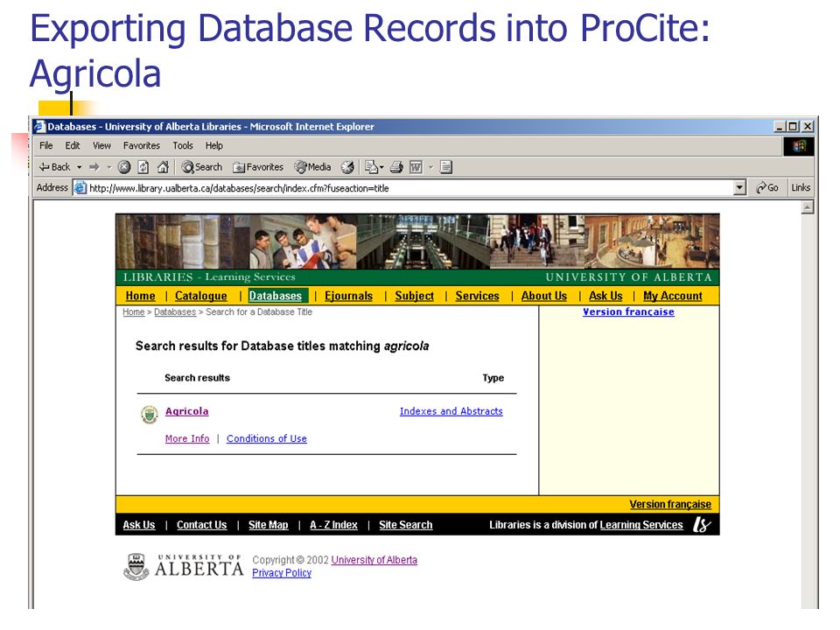Expand the Mail dropdown arrow
Image resolution: width=840 pixels, height=630 pixels.
point(381,167)
